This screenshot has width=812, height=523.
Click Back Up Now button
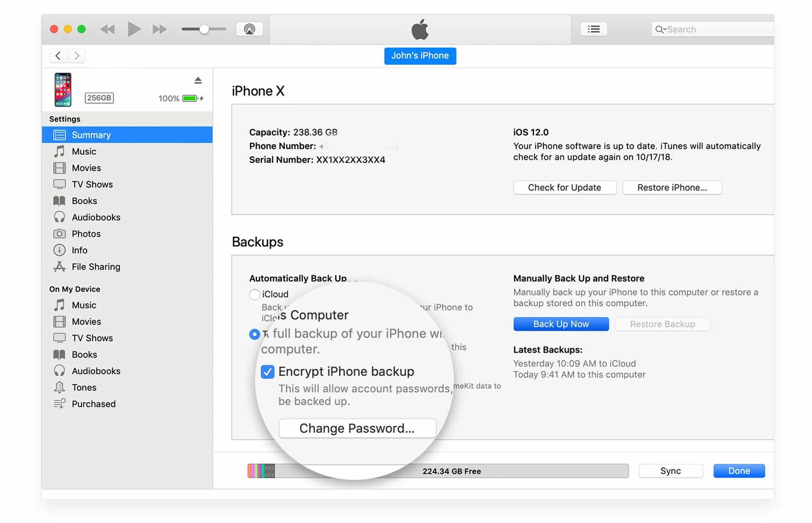click(561, 324)
